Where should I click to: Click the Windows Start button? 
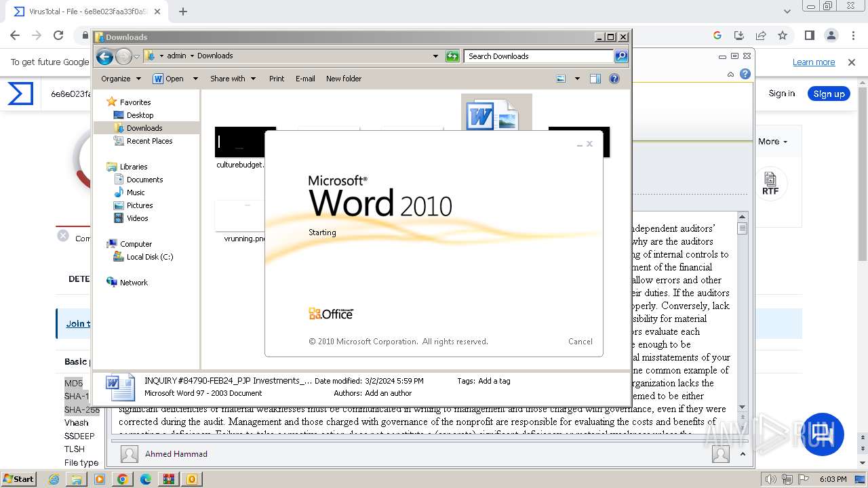(18, 479)
